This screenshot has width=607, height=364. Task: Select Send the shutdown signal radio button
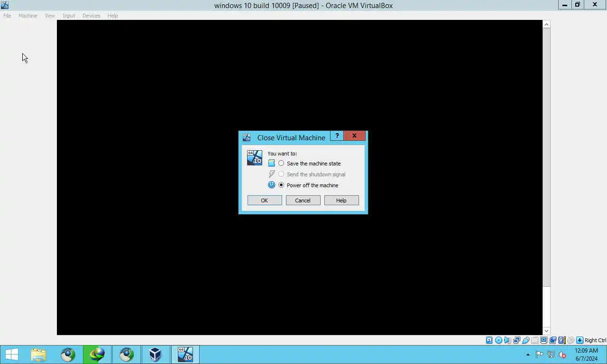coord(281,174)
